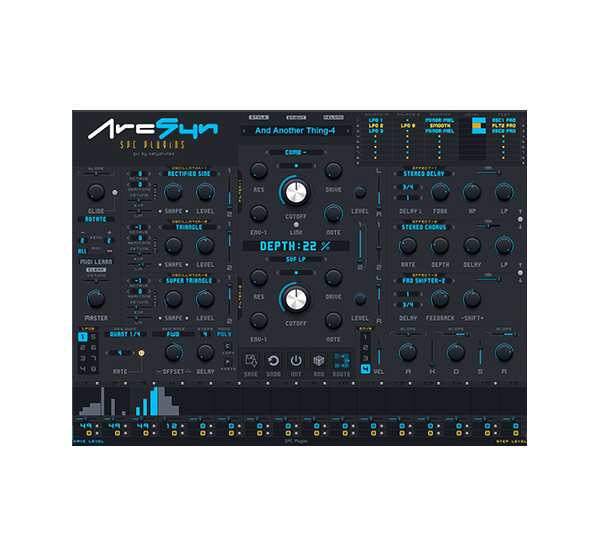Select envelope 4 tab
The height and width of the screenshot is (543, 600).
(x=365, y=369)
